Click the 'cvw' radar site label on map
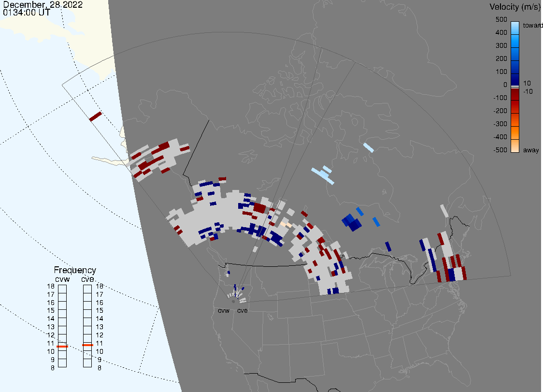The height and width of the screenshot is (392, 543). coord(224,310)
